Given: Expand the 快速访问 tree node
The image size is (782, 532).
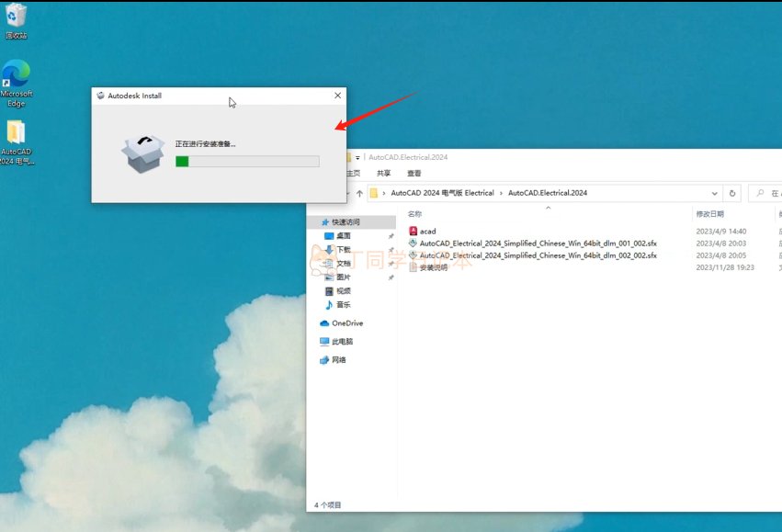Looking at the screenshot, I should point(313,222).
